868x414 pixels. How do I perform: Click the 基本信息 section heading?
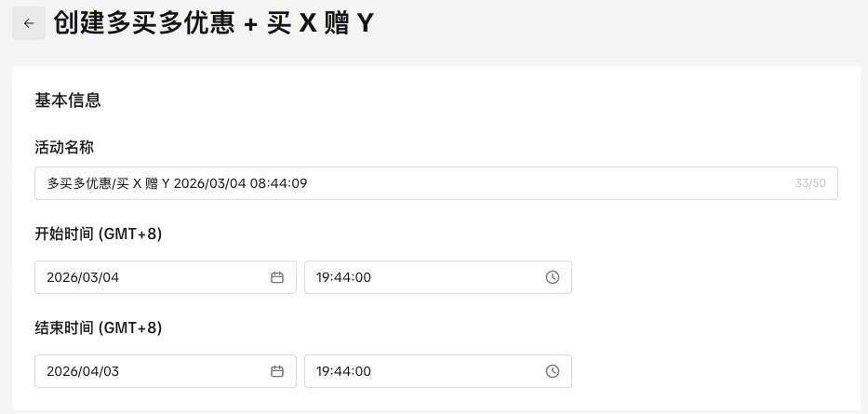pyautogui.click(x=68, y=100)
